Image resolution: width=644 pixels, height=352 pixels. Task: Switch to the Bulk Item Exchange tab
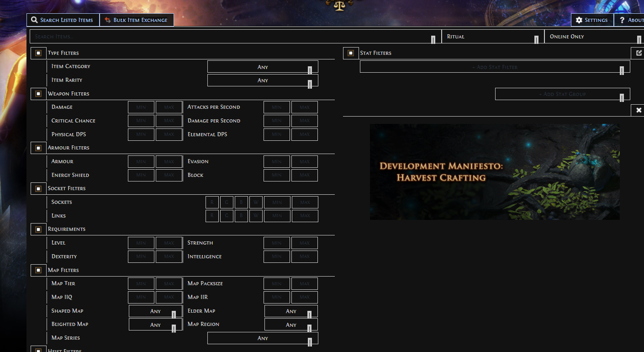tap(137, 20)
